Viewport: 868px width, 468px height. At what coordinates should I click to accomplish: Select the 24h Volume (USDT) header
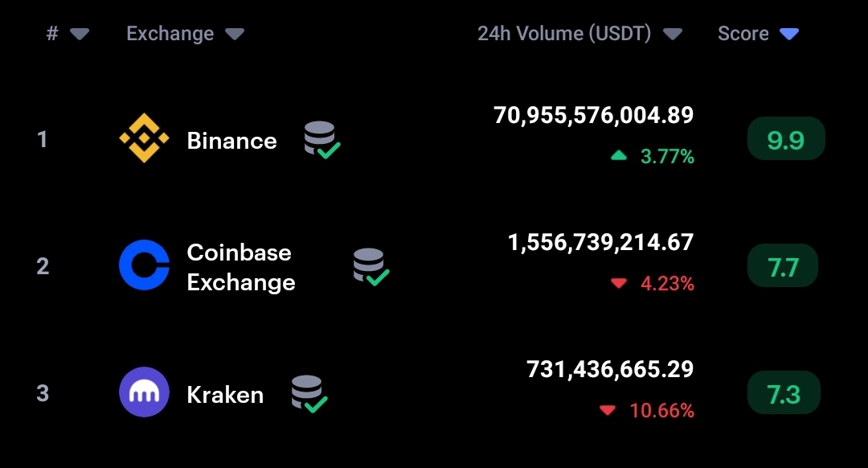(564, 34)
